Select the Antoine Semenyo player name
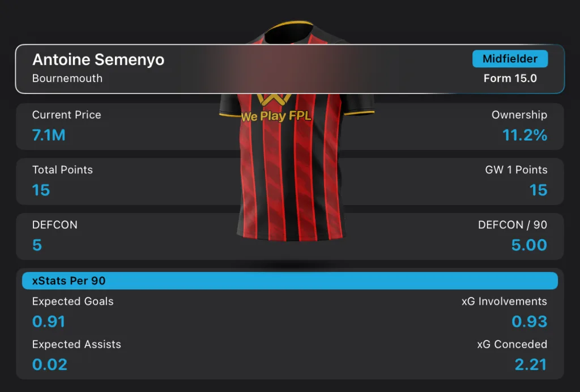This screenshot has height=392, width=580. coord(99,59)
